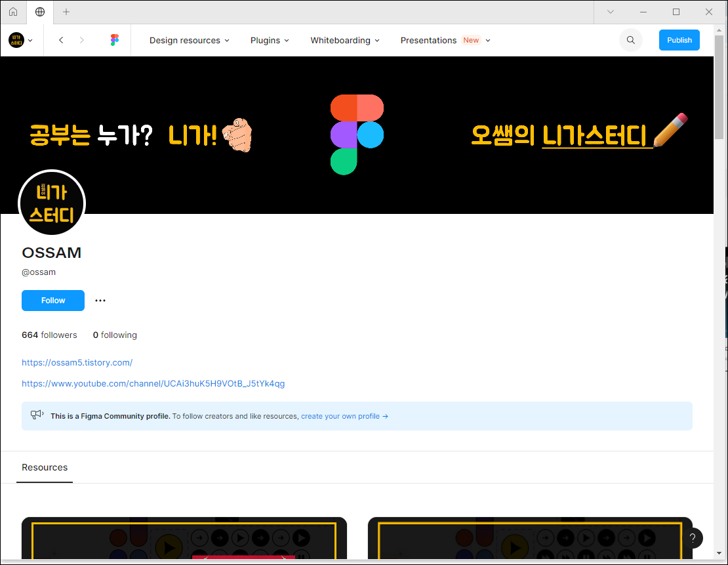Click the scrollbar down arrow
This screenshot has height=565, width=728.
[x=719, y=553]
